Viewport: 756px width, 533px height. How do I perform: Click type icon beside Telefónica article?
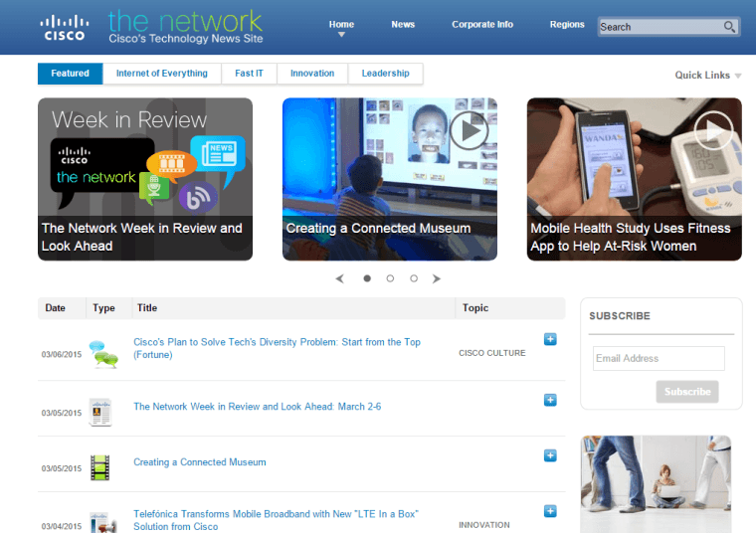click(x=102, y=522)
